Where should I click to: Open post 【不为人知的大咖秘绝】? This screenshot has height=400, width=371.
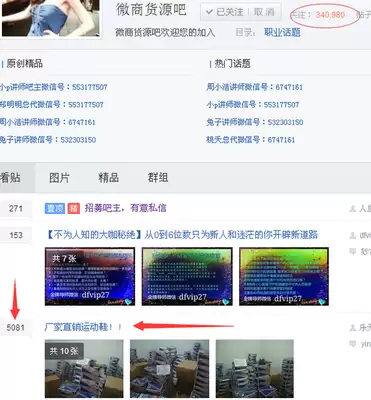[x=181, y=235]
